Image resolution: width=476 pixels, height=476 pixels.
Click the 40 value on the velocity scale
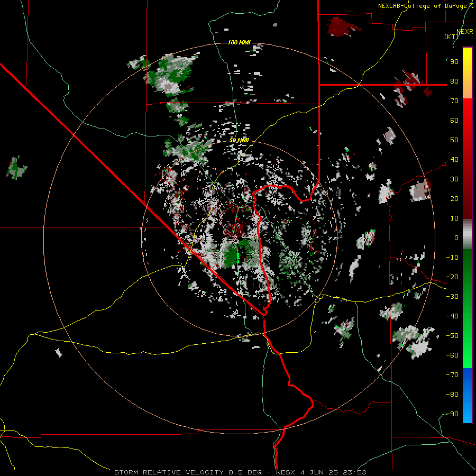click(454, 160)
